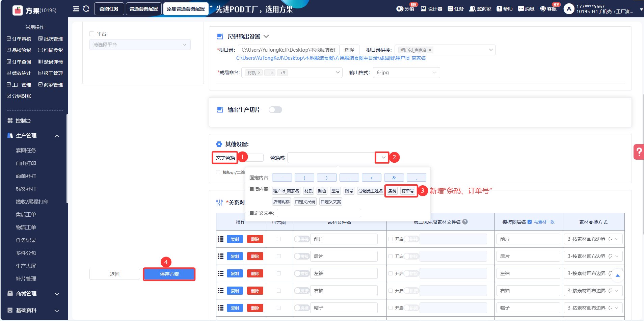This screenshot has width=644, height=321.
Task: Collapse the sidebar with the hamburger icon
Action: coord(76,9)
